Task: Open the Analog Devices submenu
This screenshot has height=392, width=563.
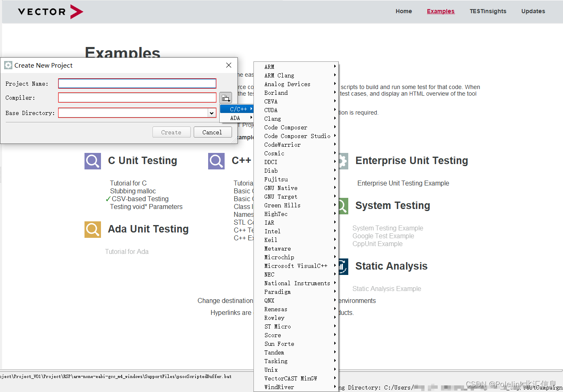Action: point(296,84)
